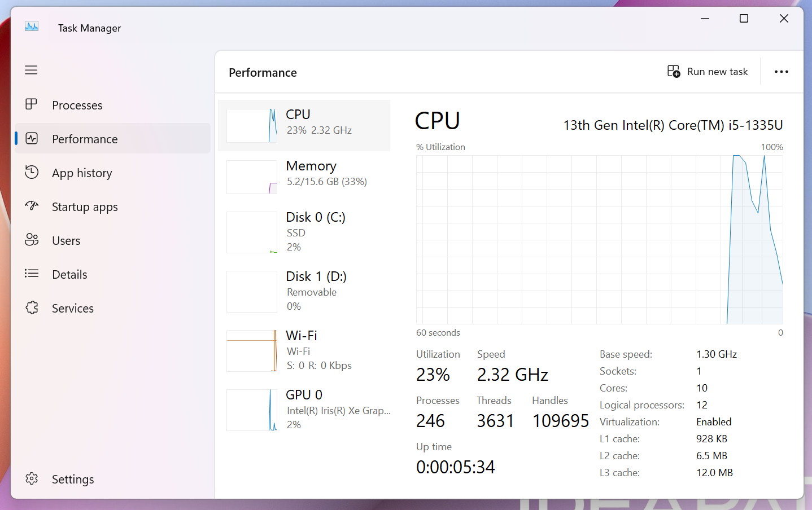The image size is (812, 510).
Task: Click the Startup apps gauge icon
Action: (x=32, y=206)
